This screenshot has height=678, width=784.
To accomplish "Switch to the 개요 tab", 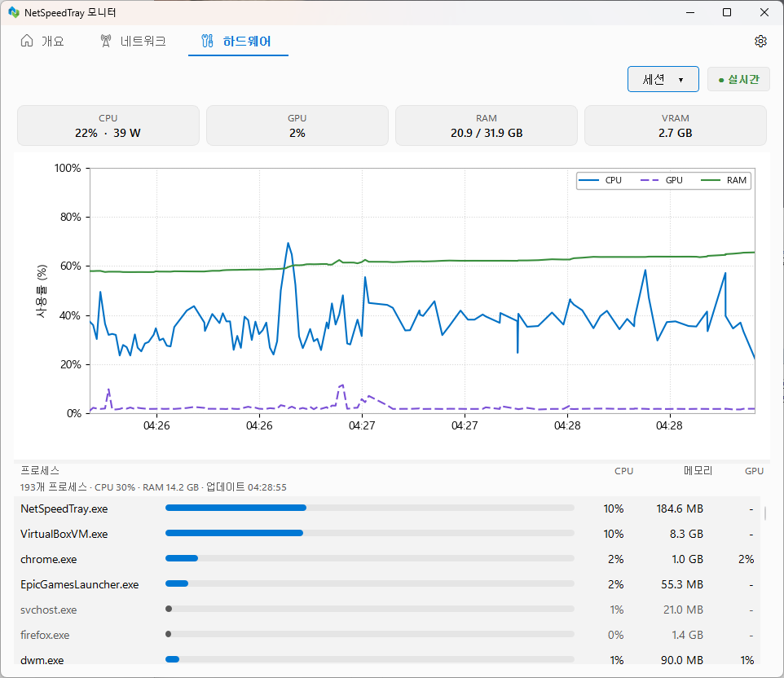I will (x=42, y=41).
